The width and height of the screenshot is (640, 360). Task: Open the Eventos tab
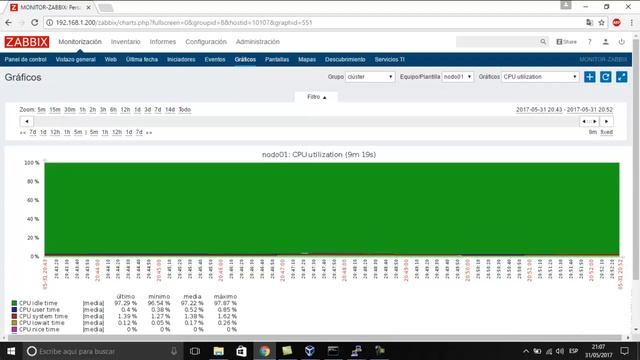pos(215,60)
